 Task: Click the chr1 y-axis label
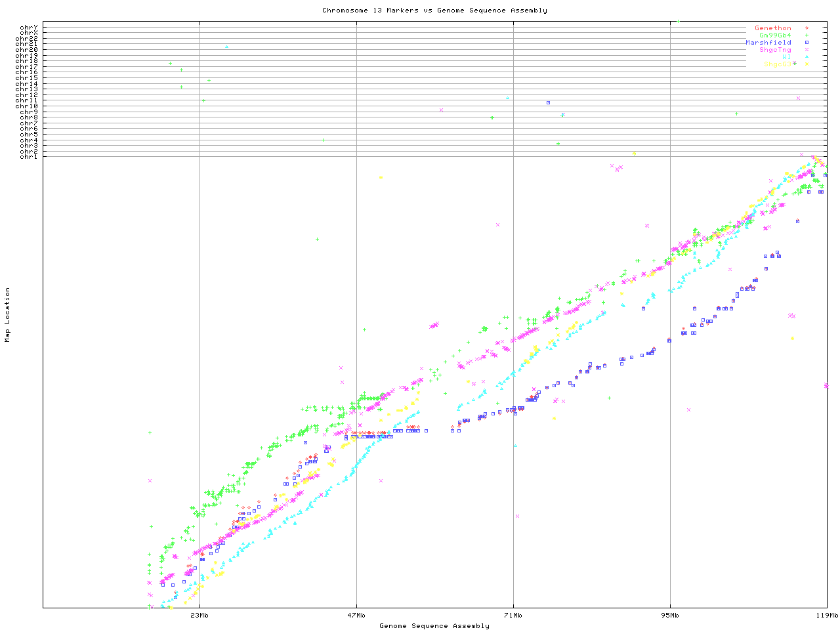coord(29,157)
